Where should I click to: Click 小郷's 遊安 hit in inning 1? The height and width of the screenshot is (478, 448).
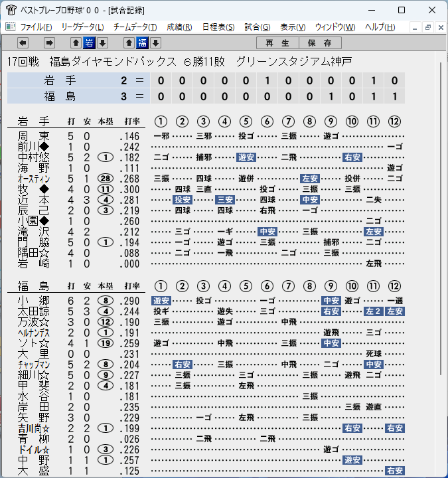[161, 301]
